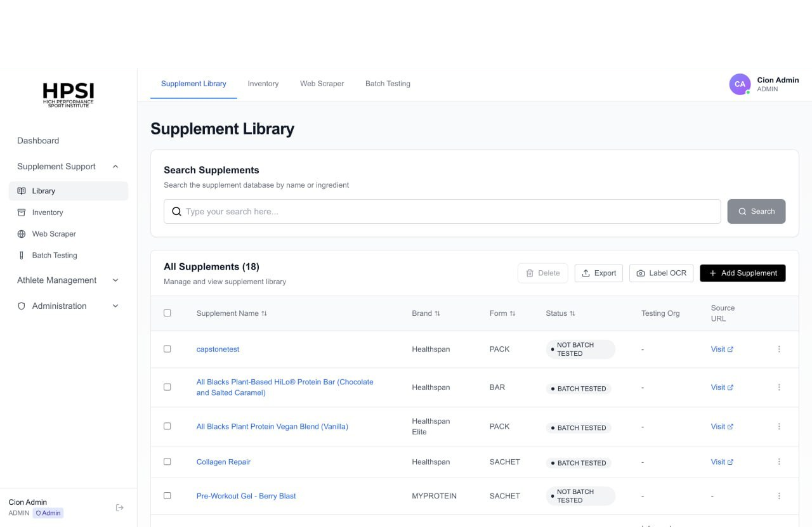Screen dimensions: 812x527
Task: Click the BAR form cell
Action: click(x=497, y=387)
